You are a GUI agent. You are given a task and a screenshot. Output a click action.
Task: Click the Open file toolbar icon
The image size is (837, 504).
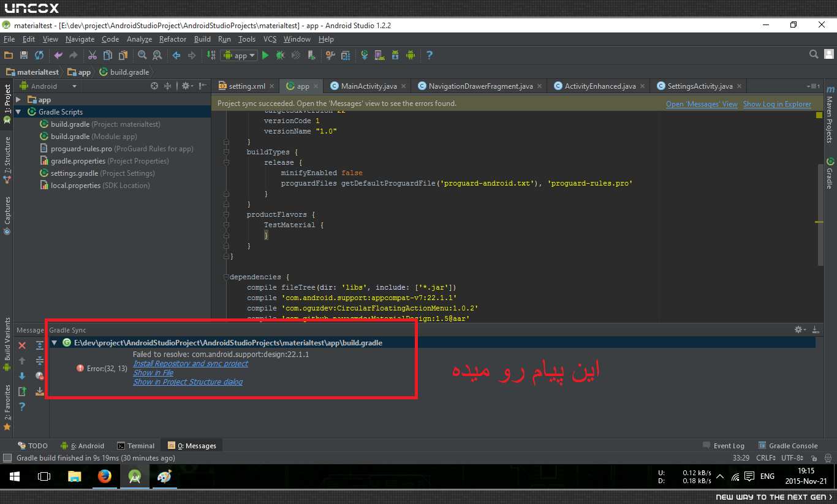coord(9,55)
